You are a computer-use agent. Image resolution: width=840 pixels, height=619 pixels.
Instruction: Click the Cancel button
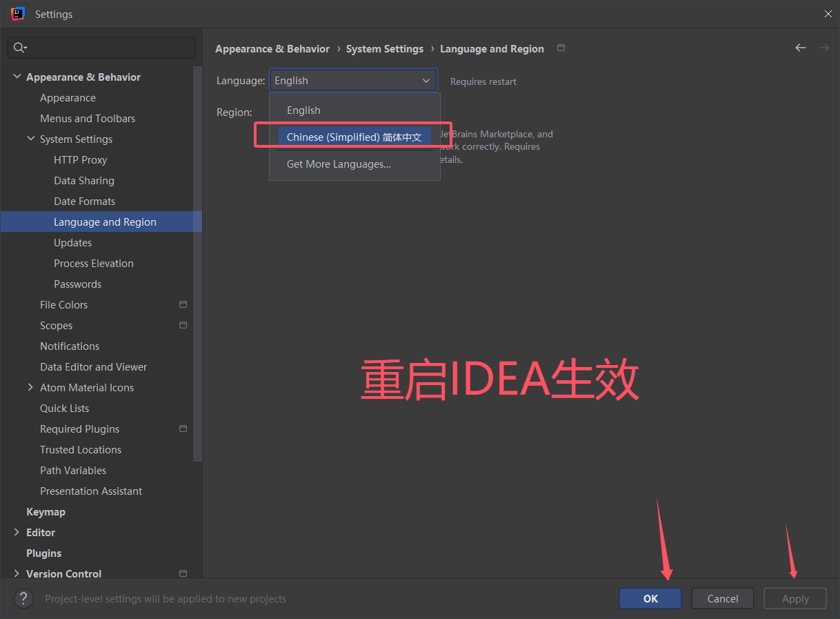click(723, 598)
